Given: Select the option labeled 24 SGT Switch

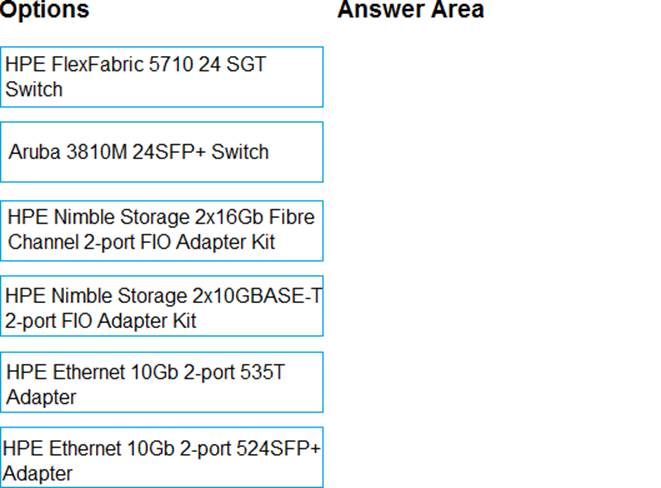Looking at the screenshot, I should pyautogui.click(x=162, y=77).
